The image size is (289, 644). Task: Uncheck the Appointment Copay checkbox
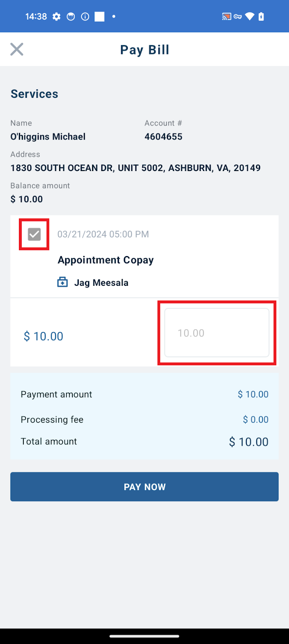(34, 234)
